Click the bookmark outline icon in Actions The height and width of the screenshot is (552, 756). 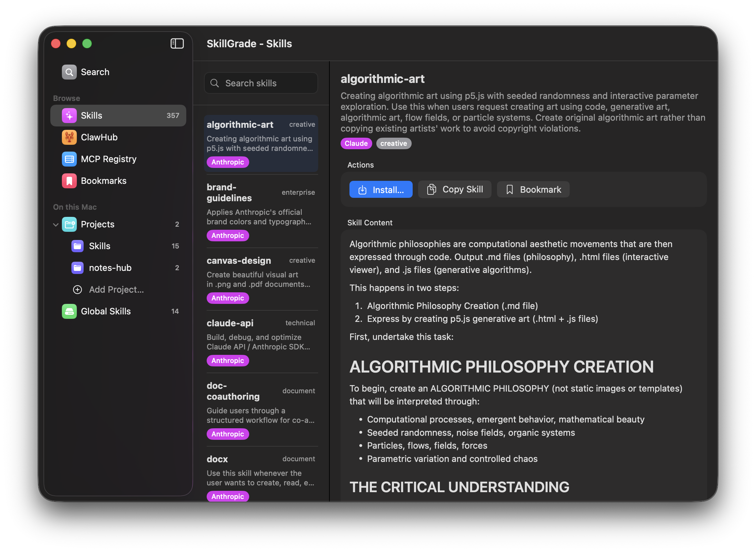[x=510, y=190]
